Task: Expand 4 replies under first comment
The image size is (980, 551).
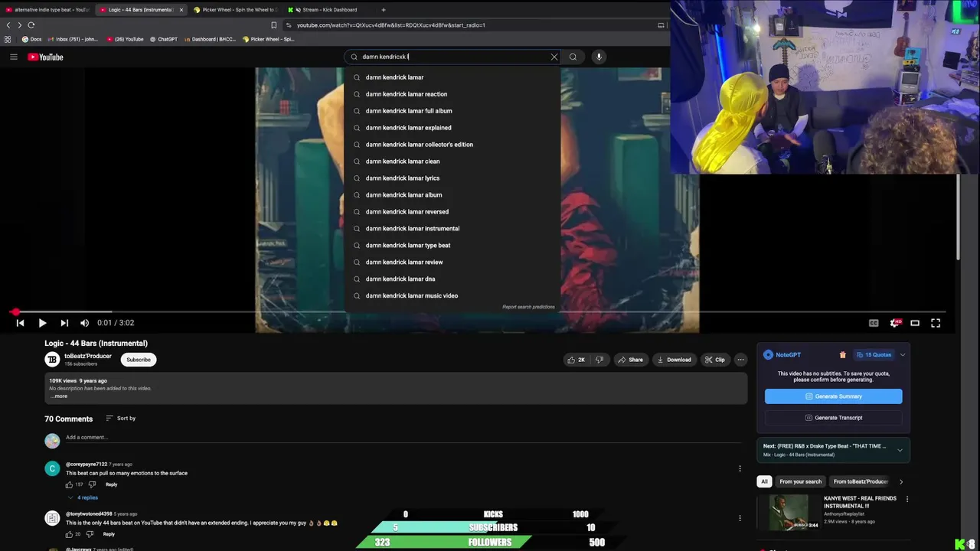Action: (83, 497)
